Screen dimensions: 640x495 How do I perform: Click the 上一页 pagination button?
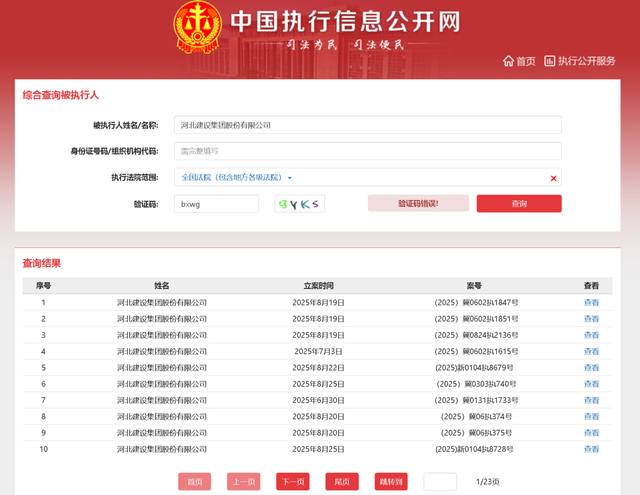tap(244, 482)
